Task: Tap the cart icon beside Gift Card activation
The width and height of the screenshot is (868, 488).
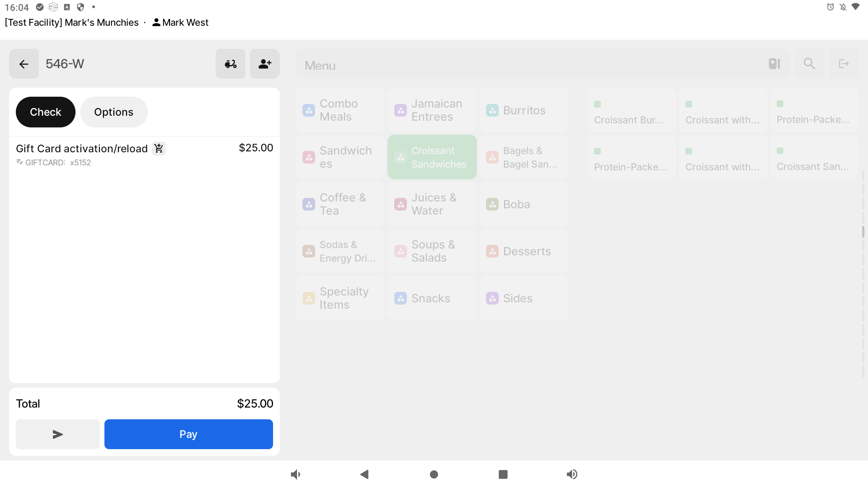Action: [159, 148]
